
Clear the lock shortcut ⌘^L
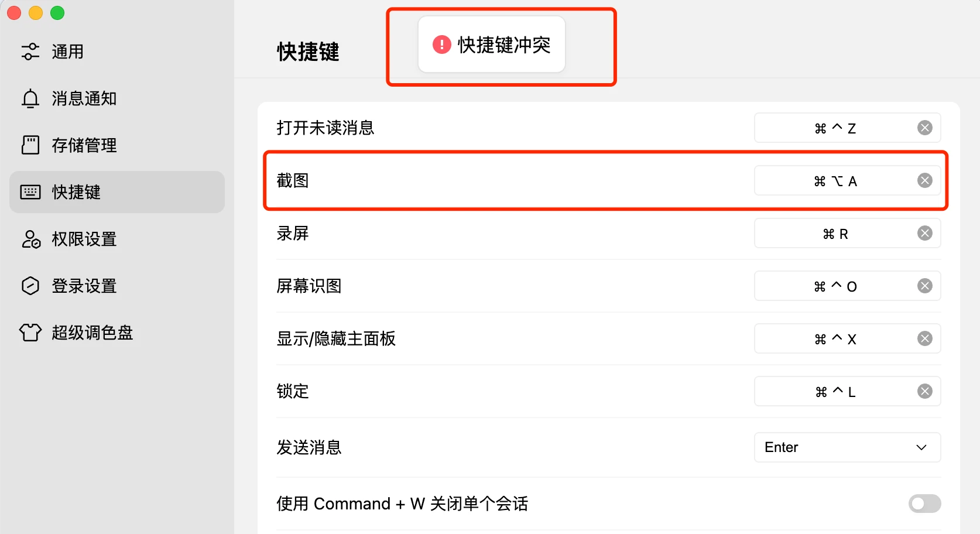[x=925, y=391]
